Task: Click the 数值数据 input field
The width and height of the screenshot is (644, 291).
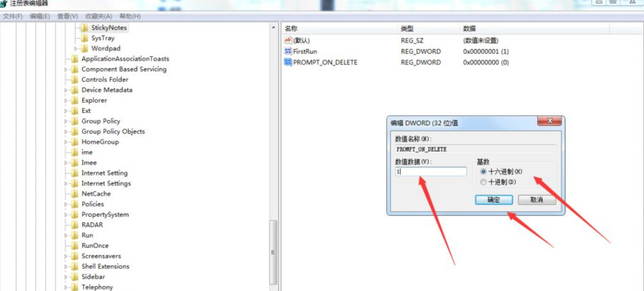Action: pyautogui.click(x=431, y=172)
